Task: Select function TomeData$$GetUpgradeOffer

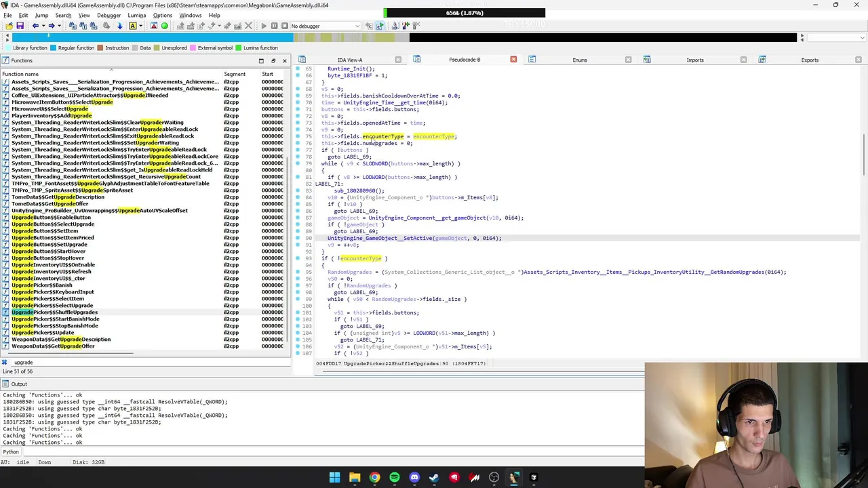Action: [50, 204]
